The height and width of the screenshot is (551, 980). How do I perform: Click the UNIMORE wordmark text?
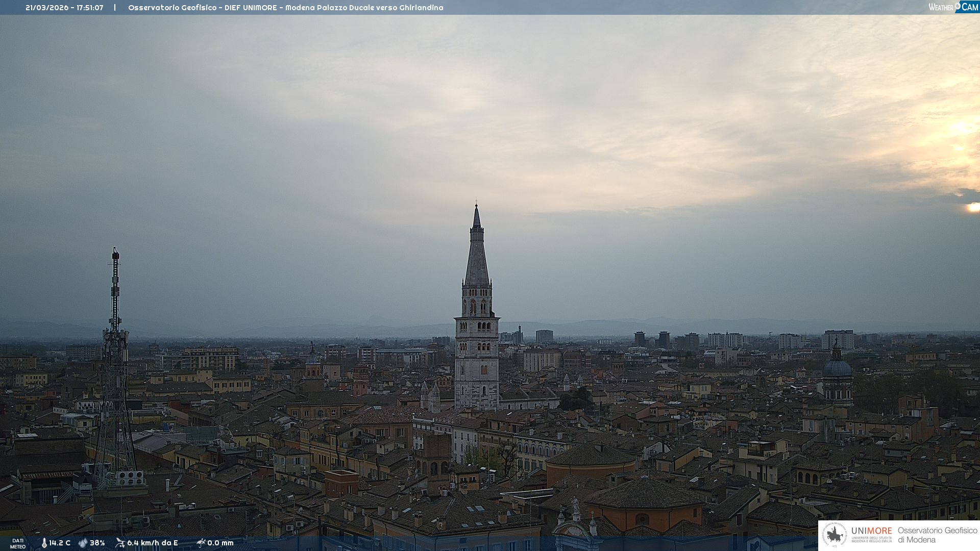(871, 531)
